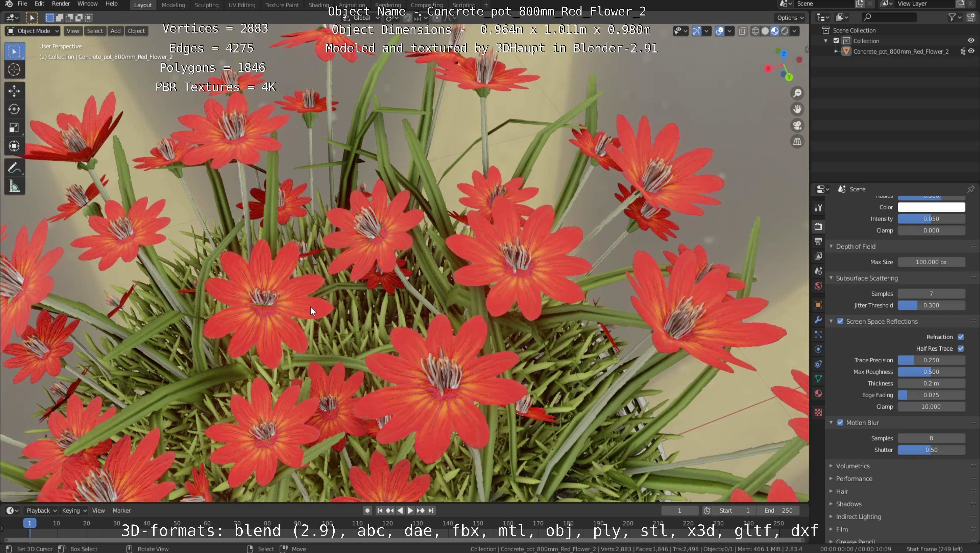Screen dimensions: 980x553
Task: Open the Modifiers wrench tab
Action: click(x=818, y=320)
